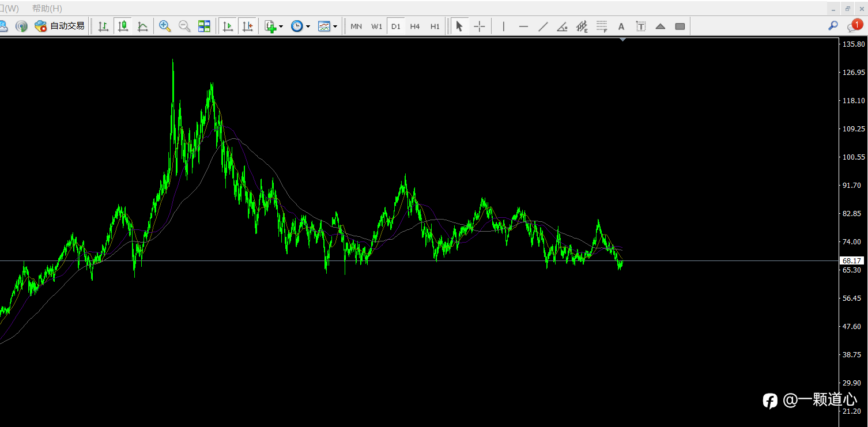Open the periods clock icon
The image size is (868, 427).
tap(297, 26)
